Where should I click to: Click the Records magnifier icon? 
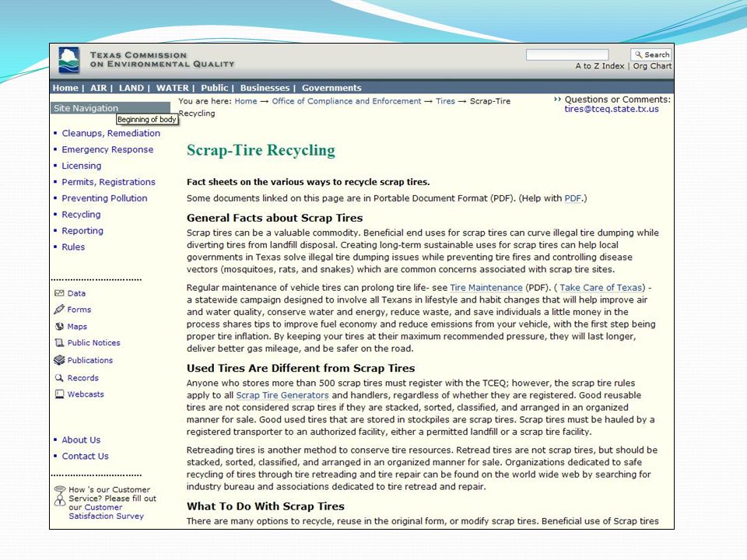[59, 378]
